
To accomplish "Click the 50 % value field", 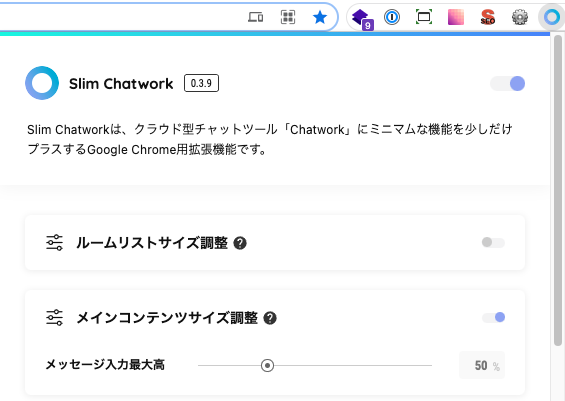I will click(x=482, y=365).
